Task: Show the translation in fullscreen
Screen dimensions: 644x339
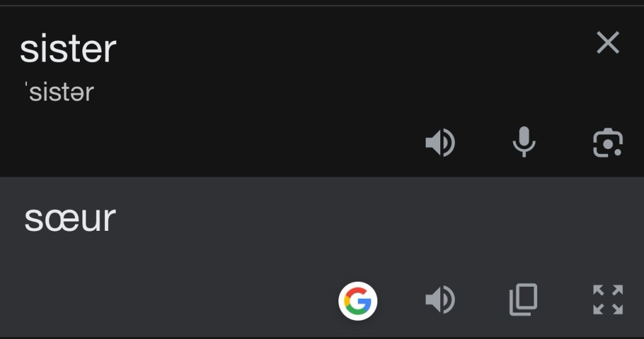Action: (x=608, y=300)
